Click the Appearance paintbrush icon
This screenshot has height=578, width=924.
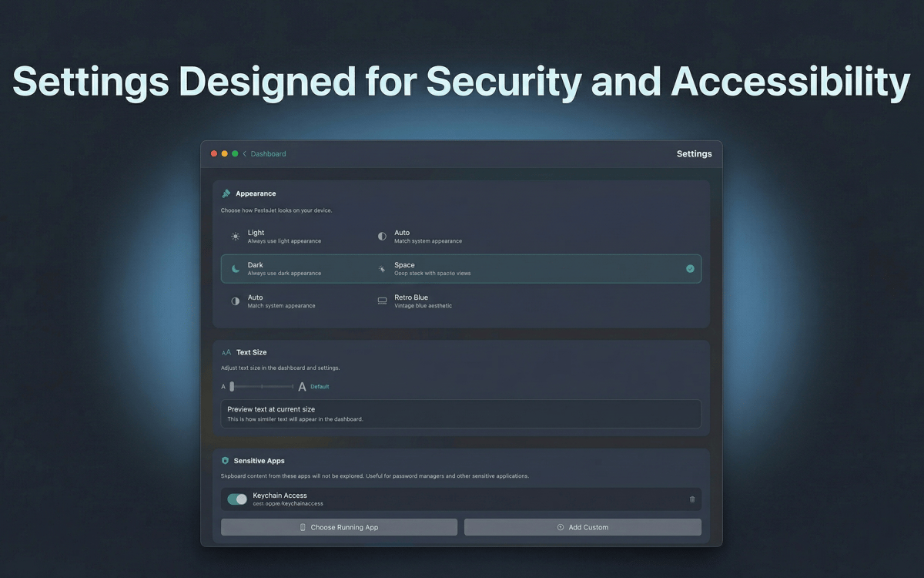pyautogui.click(x=226, y=193)
